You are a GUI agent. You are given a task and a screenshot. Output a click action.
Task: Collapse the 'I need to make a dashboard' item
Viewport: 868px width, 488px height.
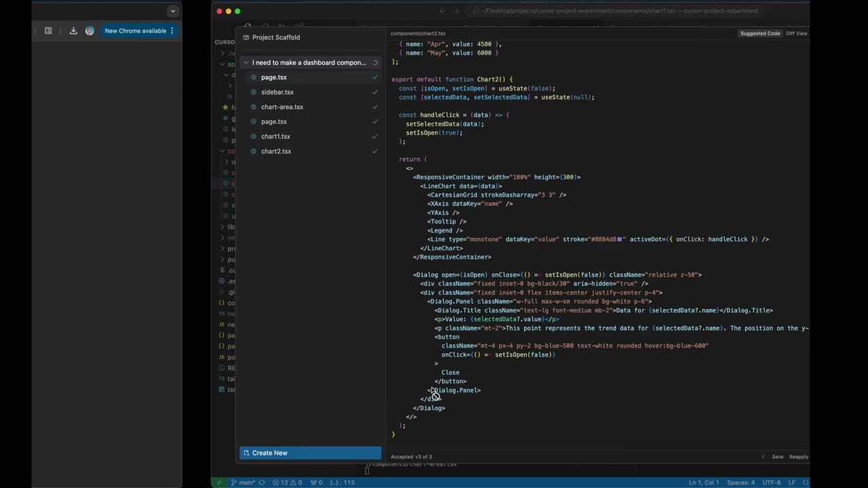pos(245,62)
